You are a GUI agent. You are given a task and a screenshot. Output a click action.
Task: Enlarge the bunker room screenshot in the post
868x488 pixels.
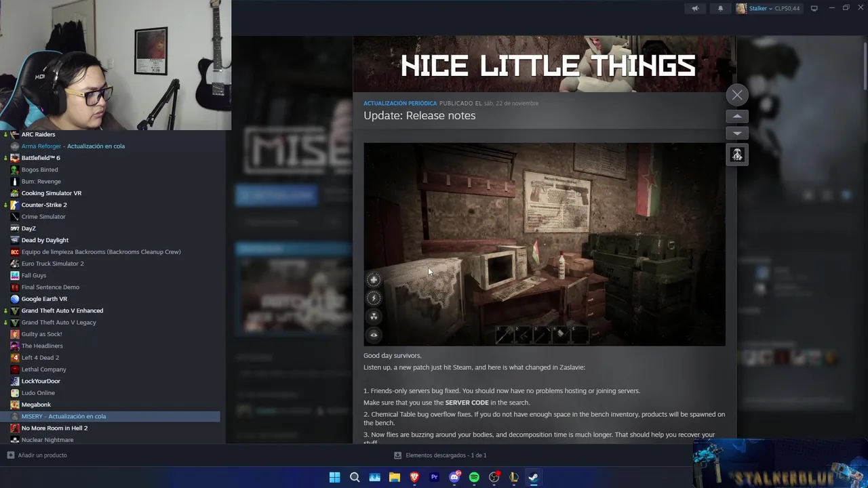click(x=545, y=244)
